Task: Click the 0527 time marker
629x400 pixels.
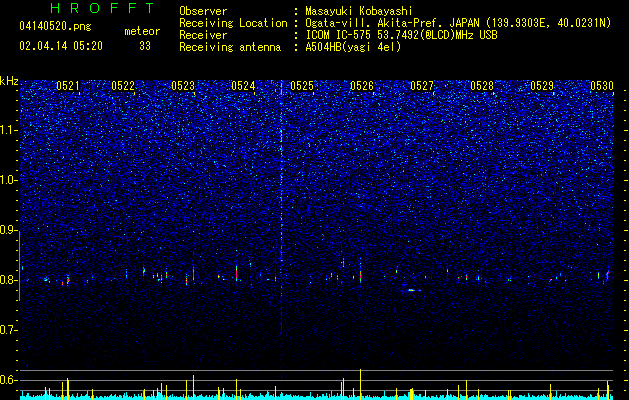Action: [422, 86]
